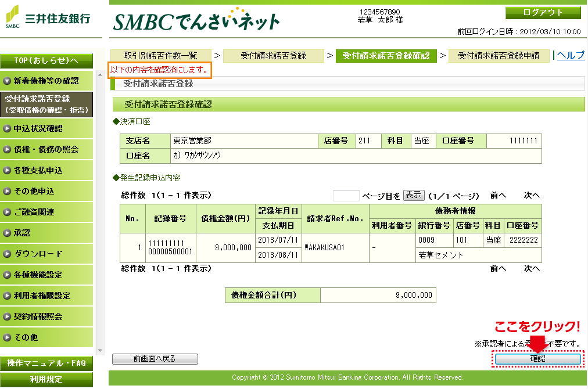Click debtor name 若草セメント

[441, 255]
